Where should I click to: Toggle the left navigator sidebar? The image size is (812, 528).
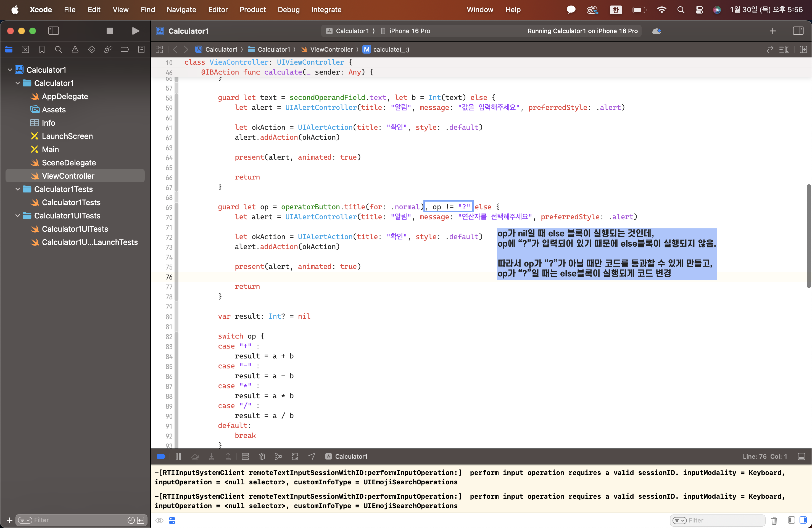[x=54, y=31]
